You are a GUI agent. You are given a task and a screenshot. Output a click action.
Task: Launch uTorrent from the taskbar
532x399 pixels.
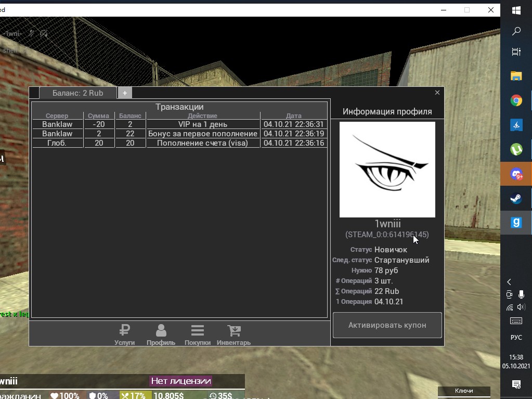[516, 149]
